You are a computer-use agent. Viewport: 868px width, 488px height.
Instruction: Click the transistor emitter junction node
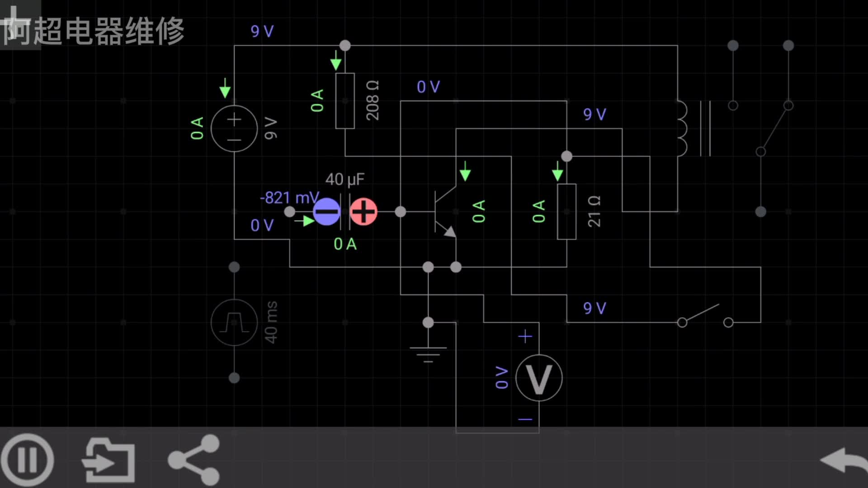click(456, 267)
